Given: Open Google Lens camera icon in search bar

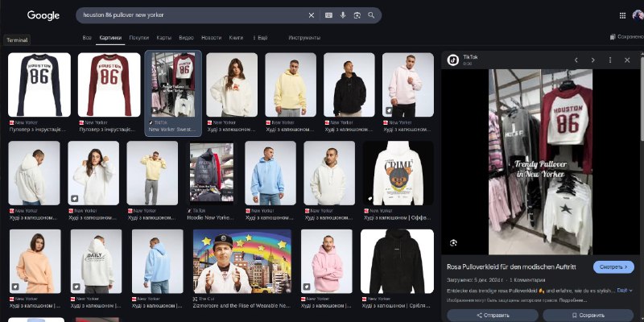Looking at the screenshot, I should click(x=357, y=15).
